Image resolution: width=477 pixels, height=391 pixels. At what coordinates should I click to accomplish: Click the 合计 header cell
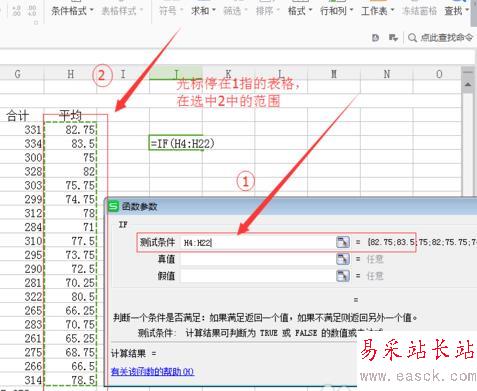(18, 116)
